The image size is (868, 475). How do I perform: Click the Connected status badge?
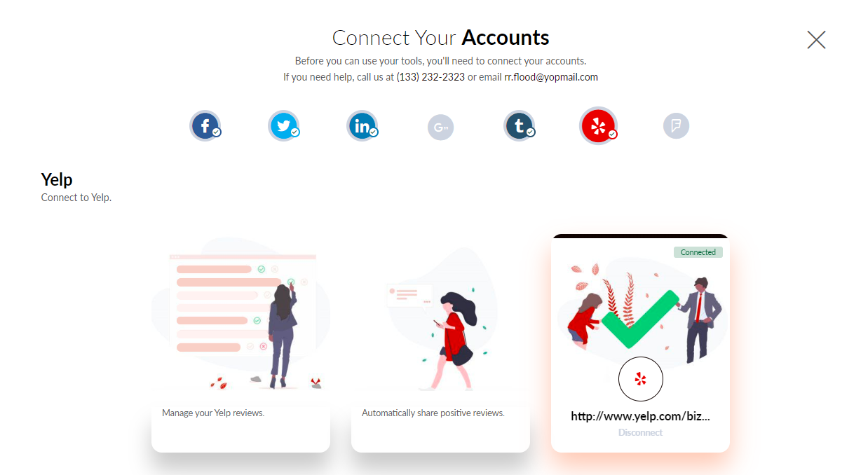[698, 252]
